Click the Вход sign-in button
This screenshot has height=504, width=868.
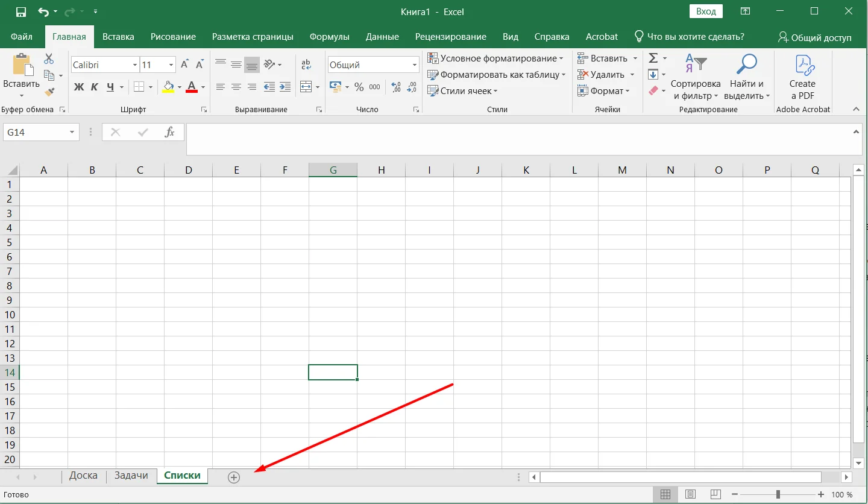(x=706, y=11)
